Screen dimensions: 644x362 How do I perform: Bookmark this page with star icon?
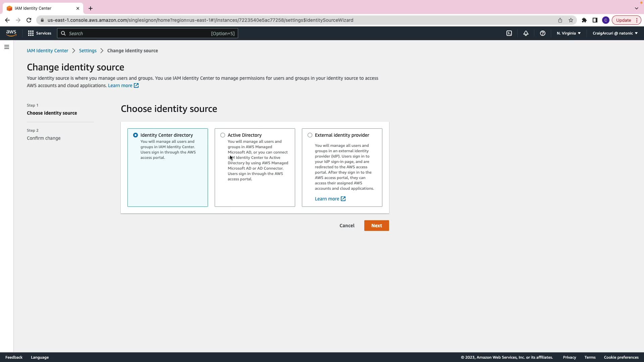(571, 20)
